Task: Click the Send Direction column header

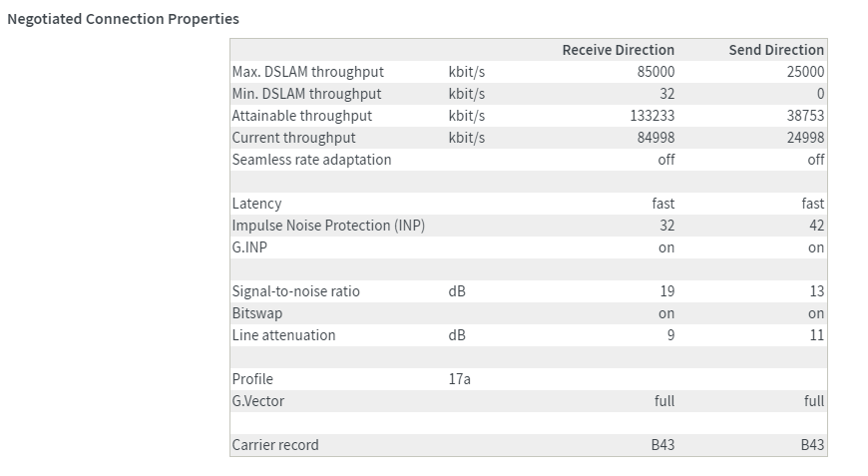Action: [776, 50]
